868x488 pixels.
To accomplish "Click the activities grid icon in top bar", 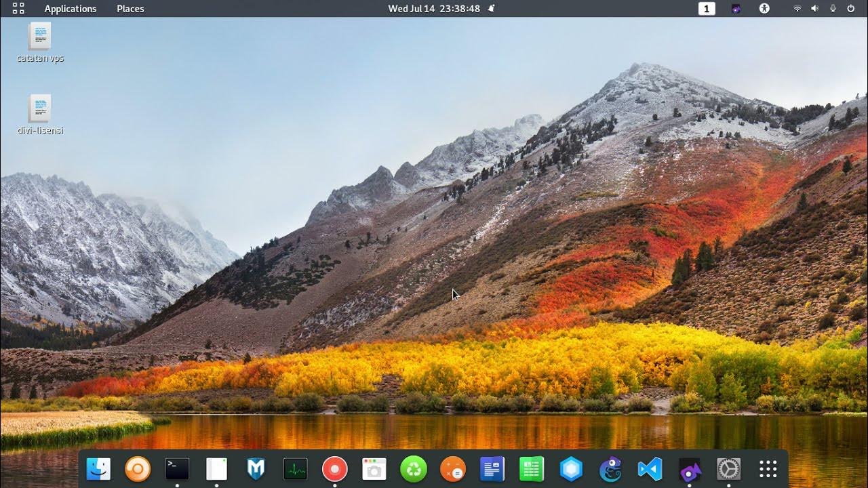I will (18, 8).
